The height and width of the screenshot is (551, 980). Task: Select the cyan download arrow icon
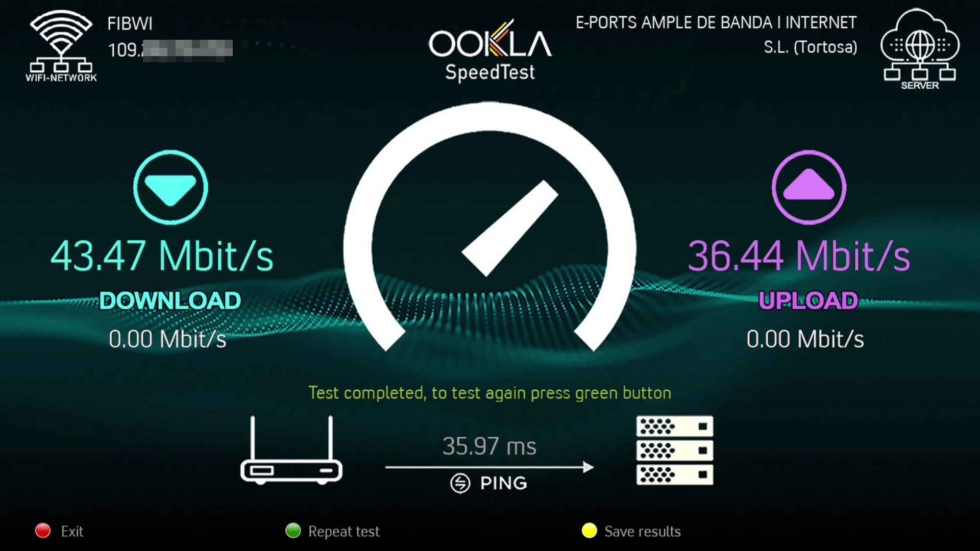(x=170, y=187)
